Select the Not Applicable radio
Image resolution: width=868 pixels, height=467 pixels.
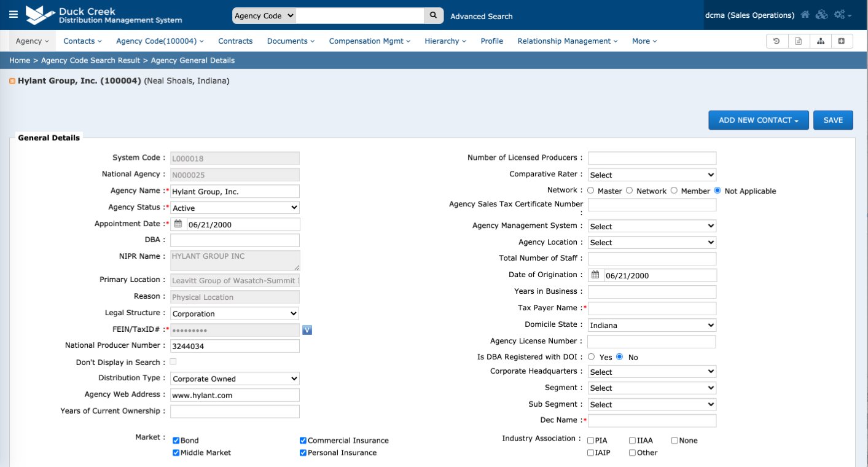(717, 190)
